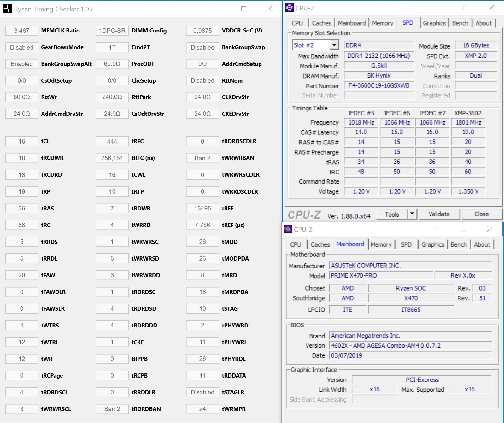This screenshot has height=423, width=504.
Task: Click the GearDownMode Disabled field
Action: point(22,47)
